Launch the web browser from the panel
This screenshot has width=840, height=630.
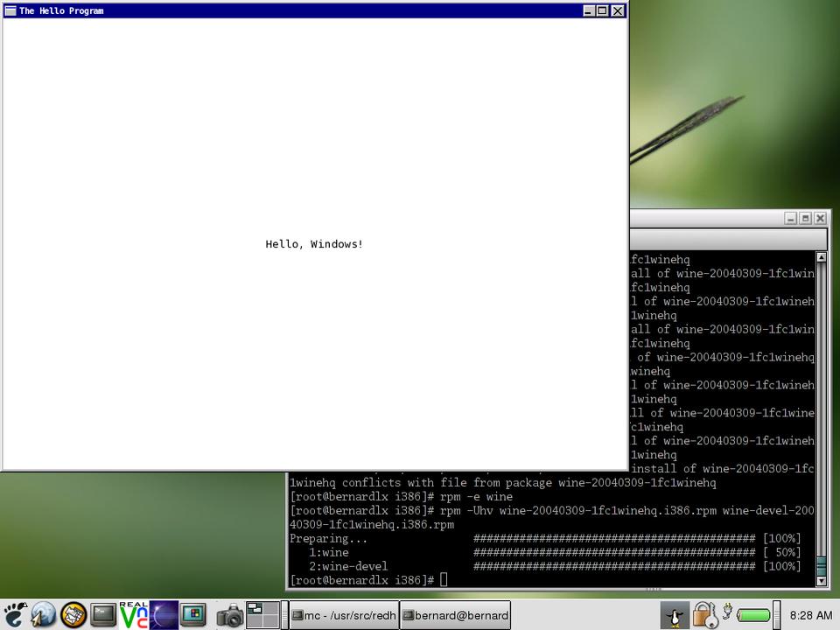pyautogui.click(x=44, y=615)
